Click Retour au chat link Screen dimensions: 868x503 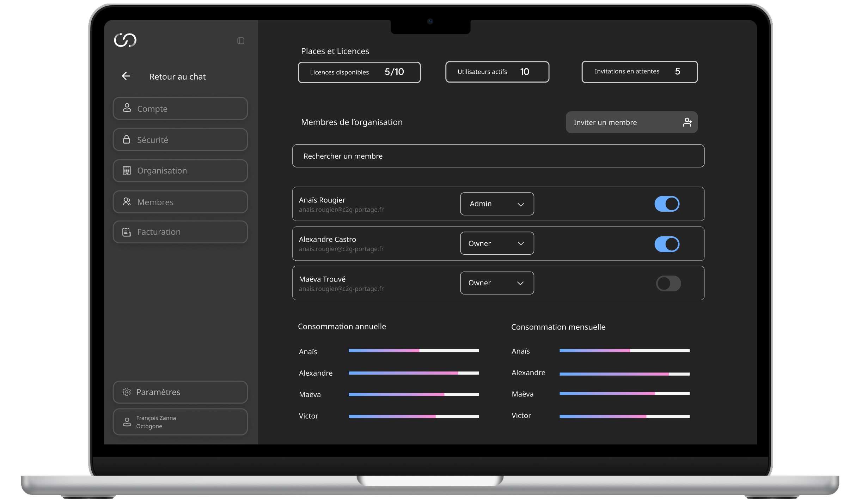pos(177,77)
